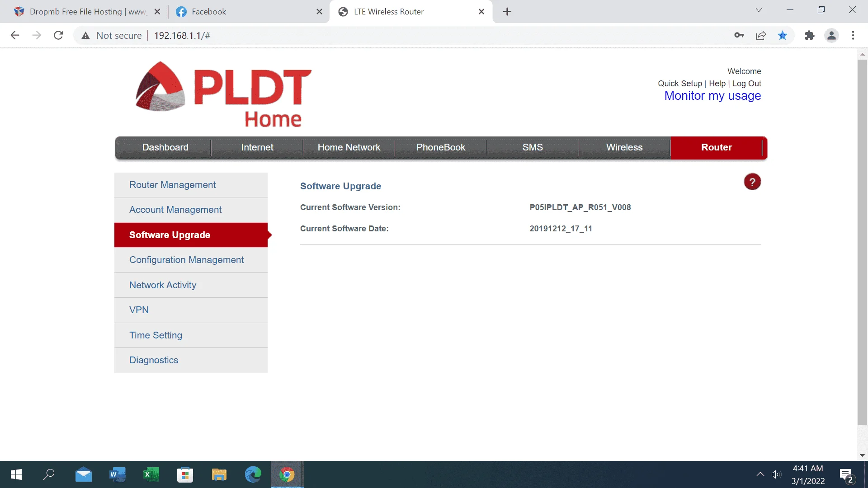The image size is (868, 488).
Task: Open the Internet menu
Action: tap(257, 147)
